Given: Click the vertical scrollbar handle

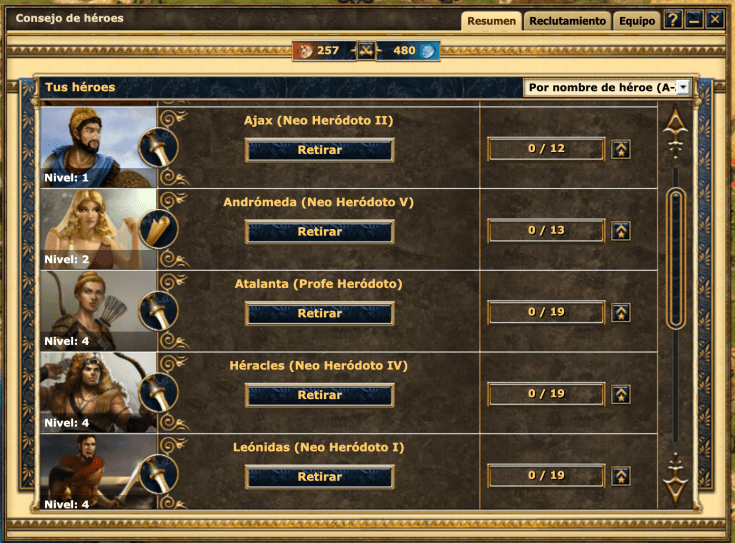Looking at the screenshot, I should (675, 258).
